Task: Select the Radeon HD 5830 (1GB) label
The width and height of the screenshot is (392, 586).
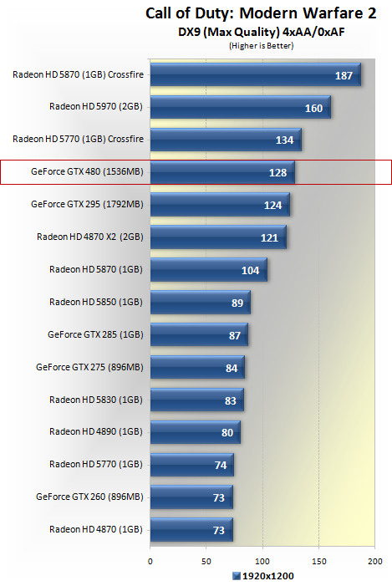Action: coord(96,400)
